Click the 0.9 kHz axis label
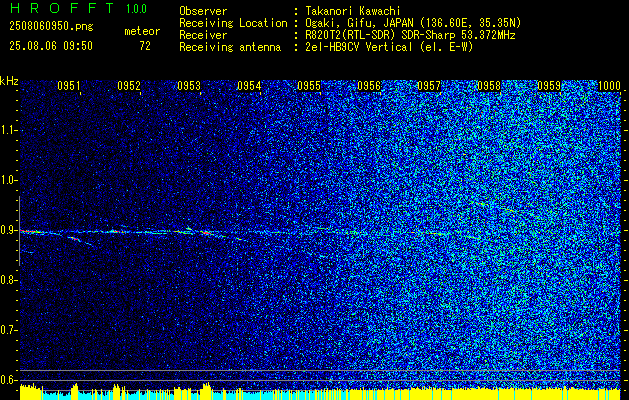 point(9,230)
